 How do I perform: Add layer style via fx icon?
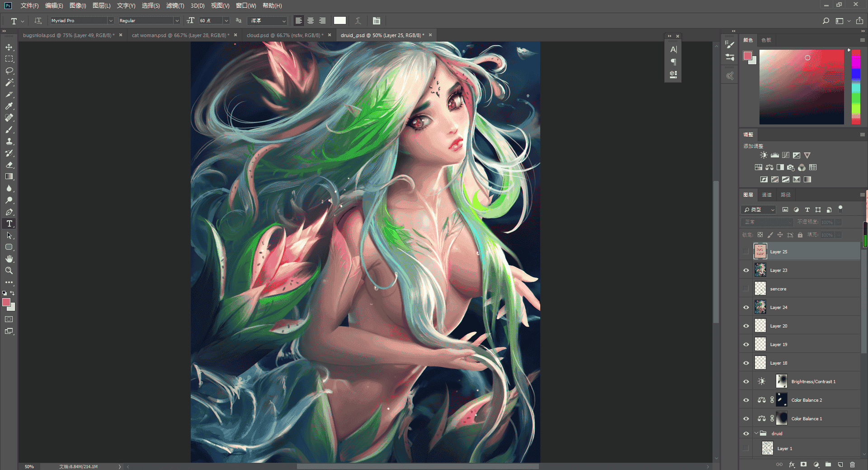click(x=792, y=464)
